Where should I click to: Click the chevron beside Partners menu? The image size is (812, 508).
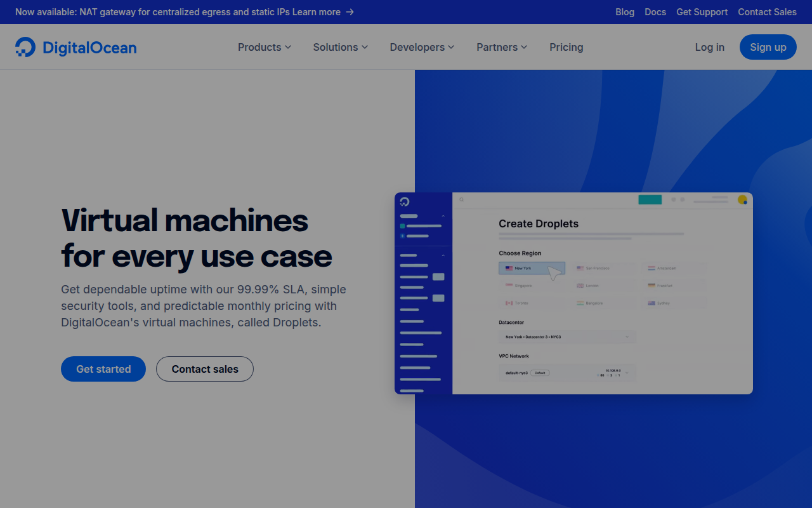pos(524,47)
